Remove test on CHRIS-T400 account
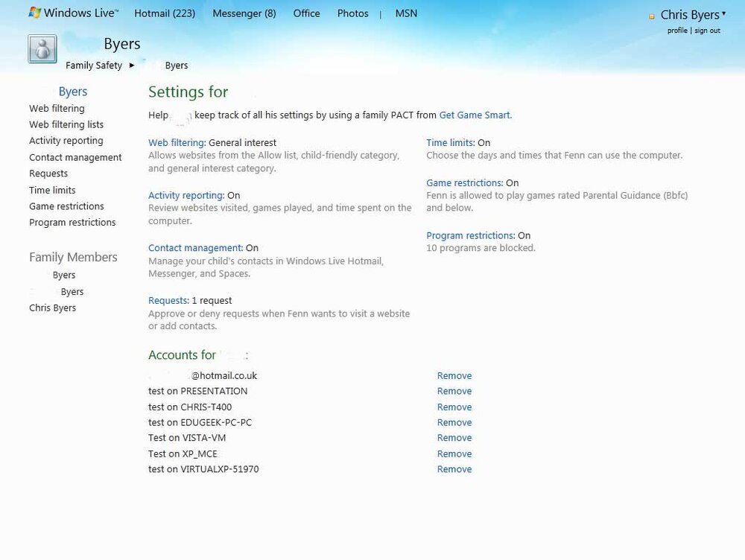 coord(454,407)
